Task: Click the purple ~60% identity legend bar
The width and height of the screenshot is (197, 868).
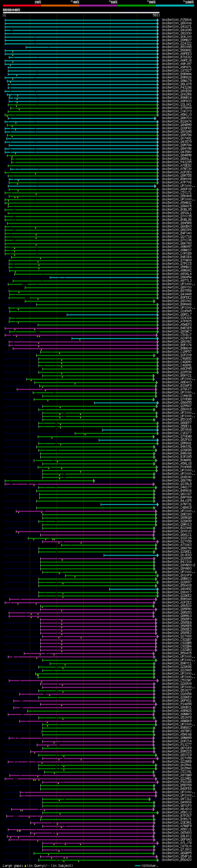Action: tap(98, 6)
